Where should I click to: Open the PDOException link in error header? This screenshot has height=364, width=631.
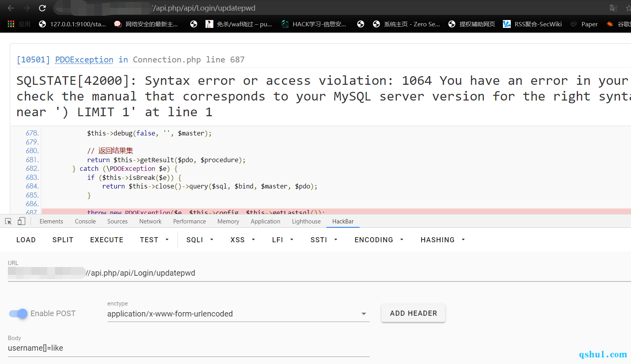[84, 60]
